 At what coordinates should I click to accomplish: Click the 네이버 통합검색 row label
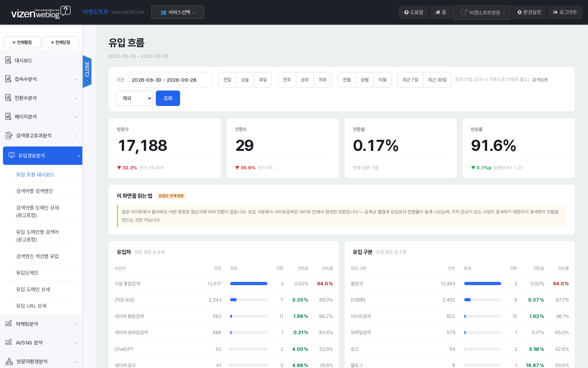tap(129, 316)
